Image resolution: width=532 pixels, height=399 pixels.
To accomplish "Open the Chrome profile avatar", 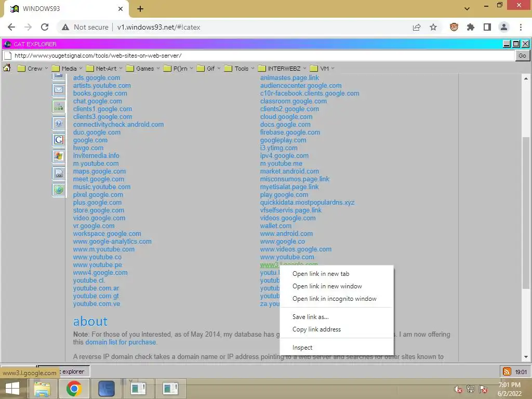I will (x=504, y=27).
